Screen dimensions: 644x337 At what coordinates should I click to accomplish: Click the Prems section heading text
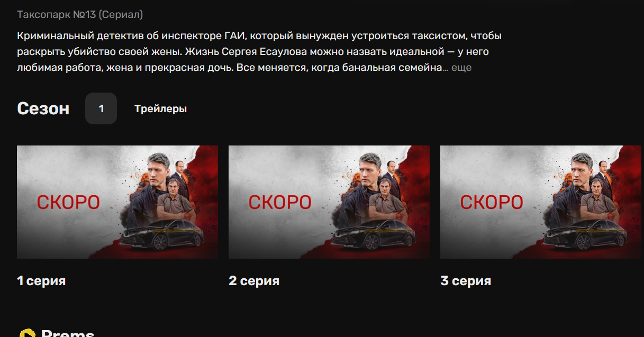click(68, 333)
